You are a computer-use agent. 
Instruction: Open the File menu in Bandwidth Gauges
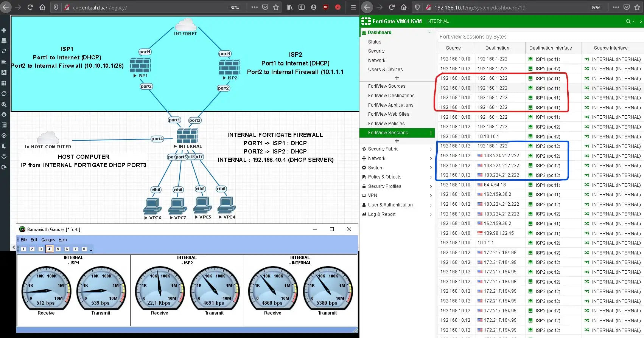(x=24, y=240)
